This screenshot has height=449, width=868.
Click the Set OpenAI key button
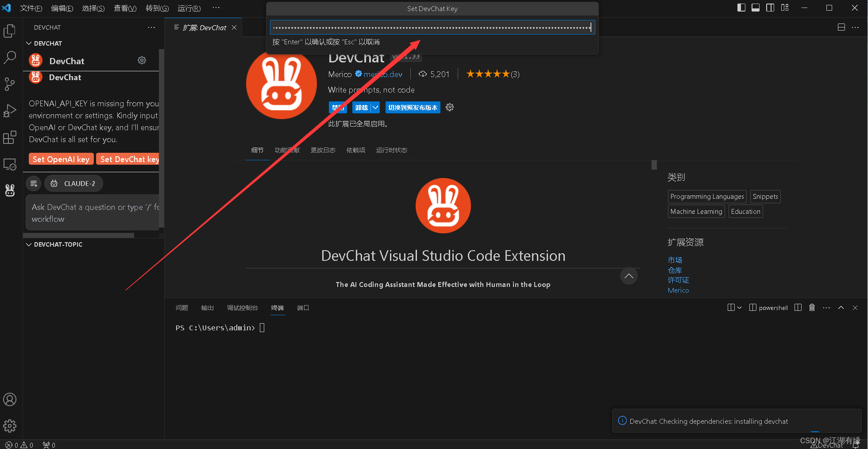tap(61, 159)
